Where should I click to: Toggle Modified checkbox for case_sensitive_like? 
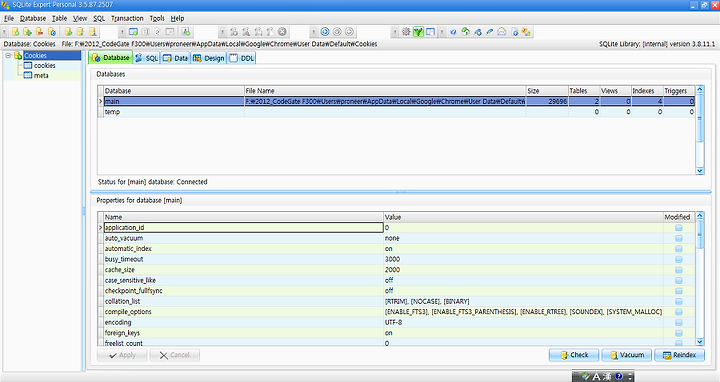click(679, 281)
